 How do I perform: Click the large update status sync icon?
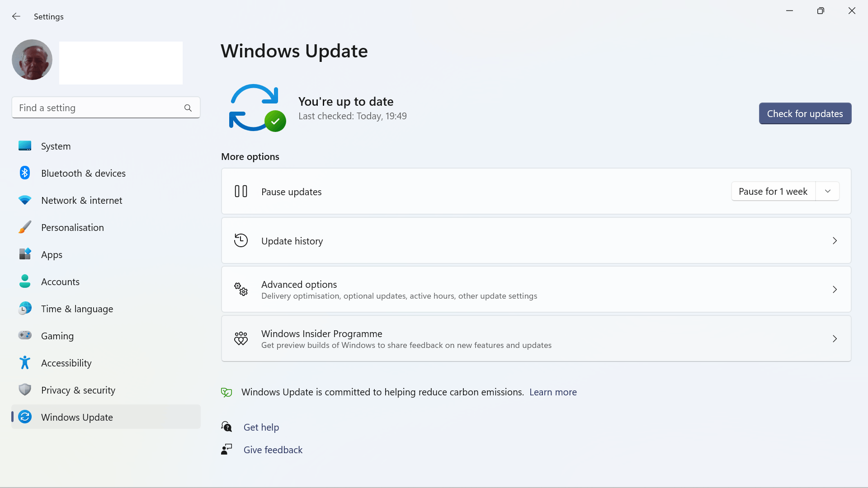(x=257, y=108)
